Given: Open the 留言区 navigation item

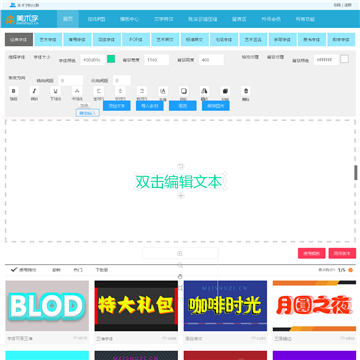Looking at the screenshot, I should [239, 19].
